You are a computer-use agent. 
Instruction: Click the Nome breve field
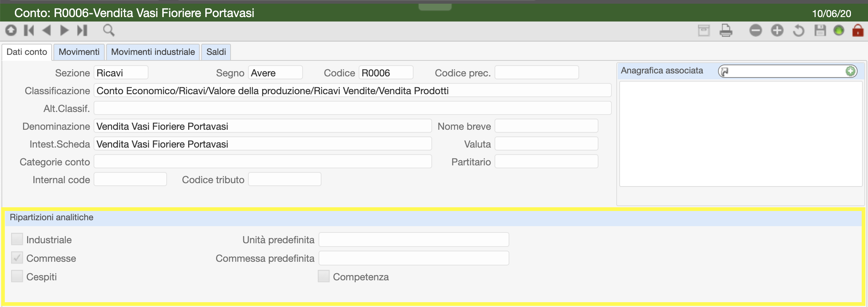tap(546, 126)
